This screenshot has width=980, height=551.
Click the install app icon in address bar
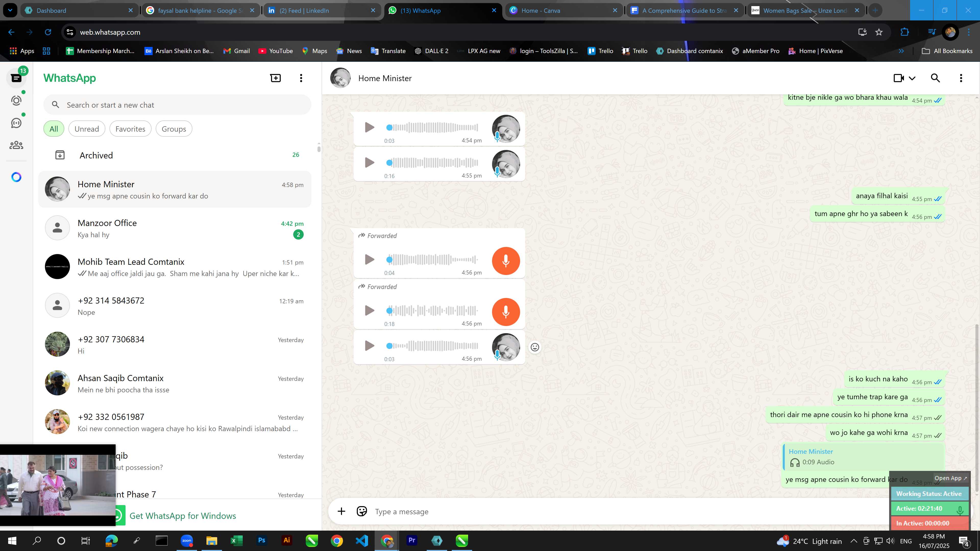[862, 32]
